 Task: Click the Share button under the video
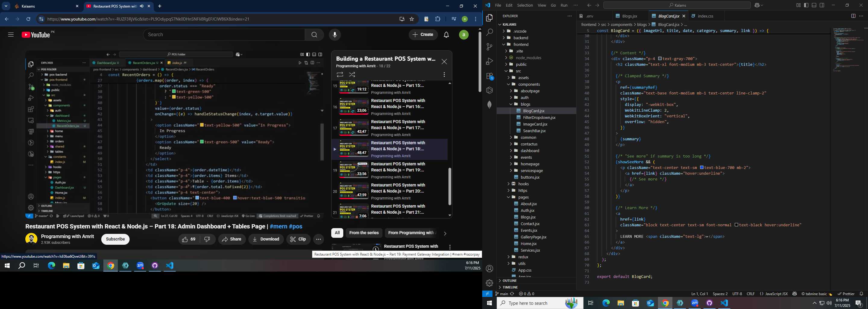pos(232,239)
